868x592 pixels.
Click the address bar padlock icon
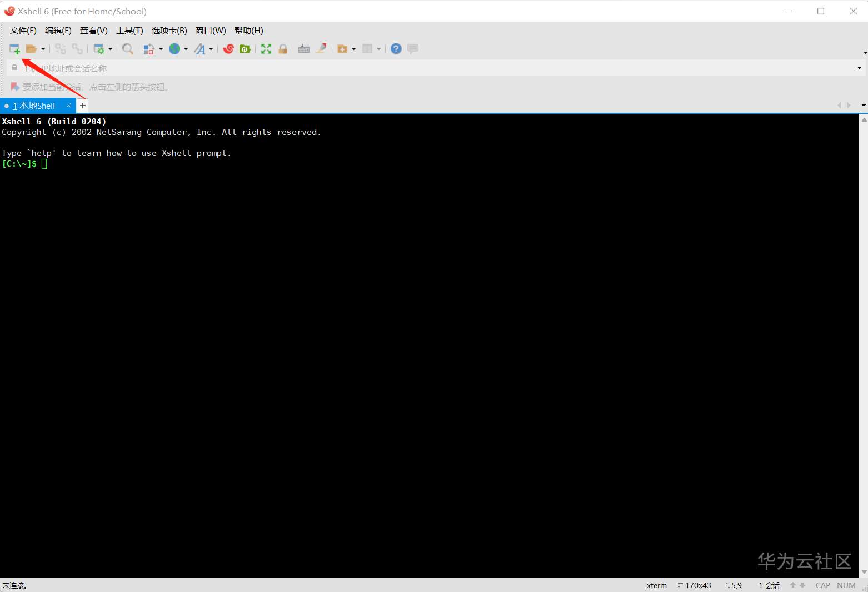point(14,68)
